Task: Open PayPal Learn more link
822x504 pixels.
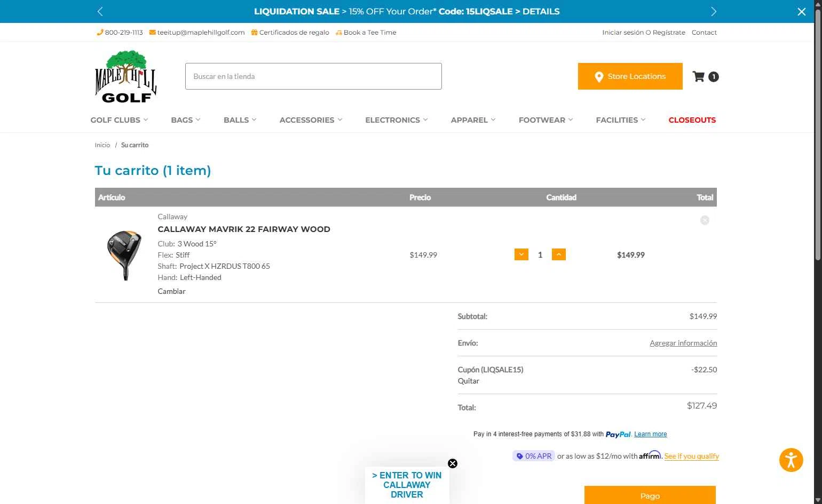Action: point(651,434)
